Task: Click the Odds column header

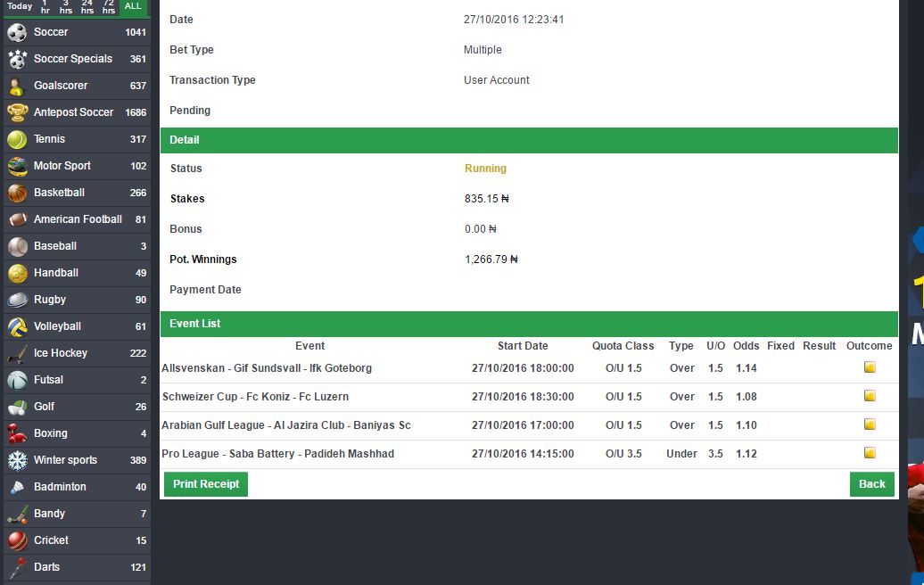Action: point(746,346)
